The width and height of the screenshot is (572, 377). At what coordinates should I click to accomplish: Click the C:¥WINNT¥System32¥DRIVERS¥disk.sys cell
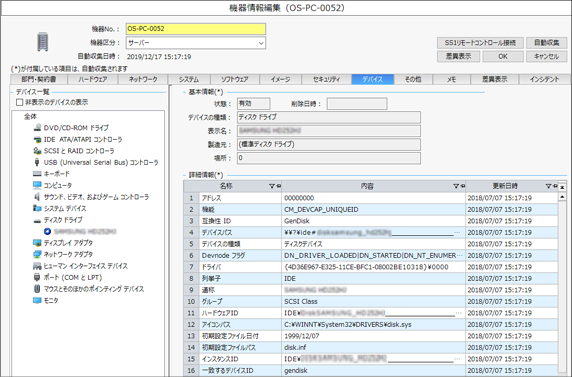[x=373, y=324]
